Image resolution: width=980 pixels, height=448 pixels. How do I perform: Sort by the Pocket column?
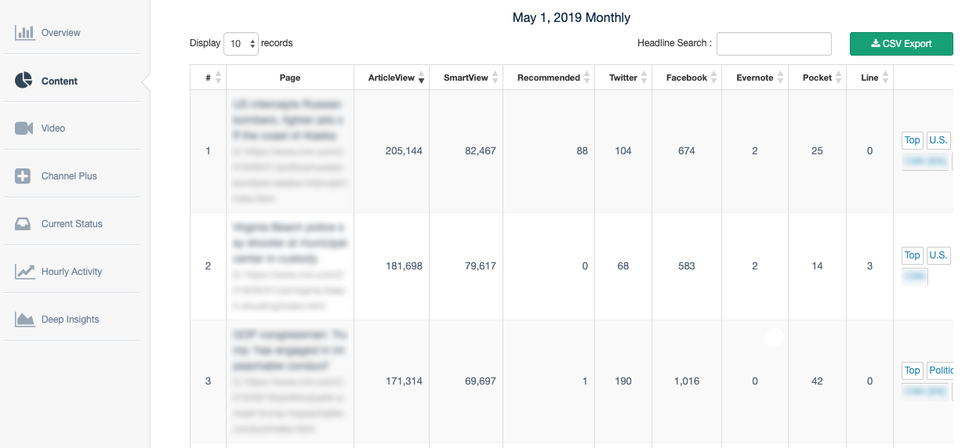pyautogui.click(x=817, y=78)
